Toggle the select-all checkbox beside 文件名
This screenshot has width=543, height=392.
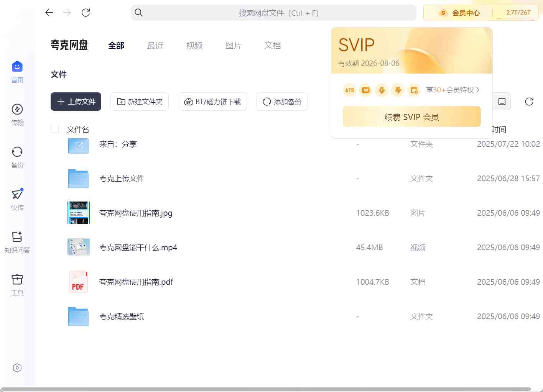pos(55,129)
